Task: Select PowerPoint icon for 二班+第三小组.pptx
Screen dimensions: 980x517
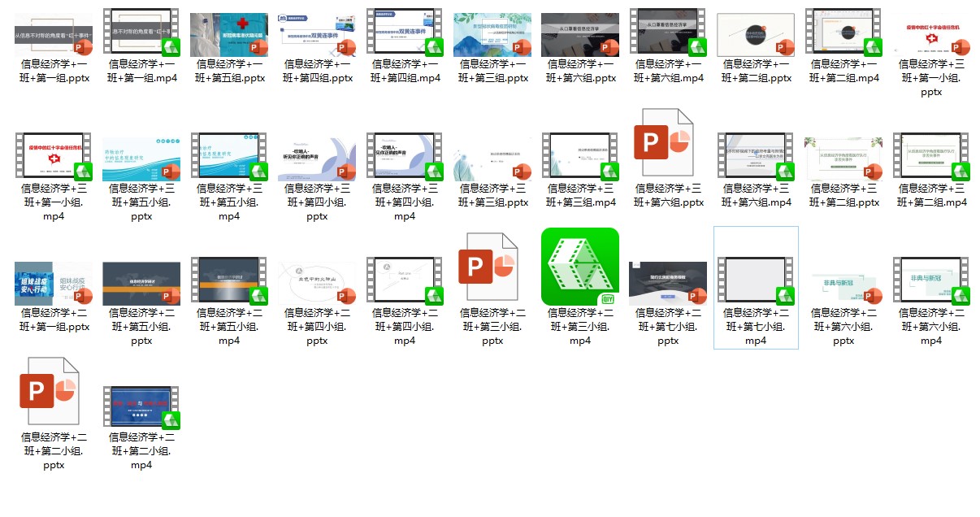Action: pyautogui.click(x=492, y=268)
